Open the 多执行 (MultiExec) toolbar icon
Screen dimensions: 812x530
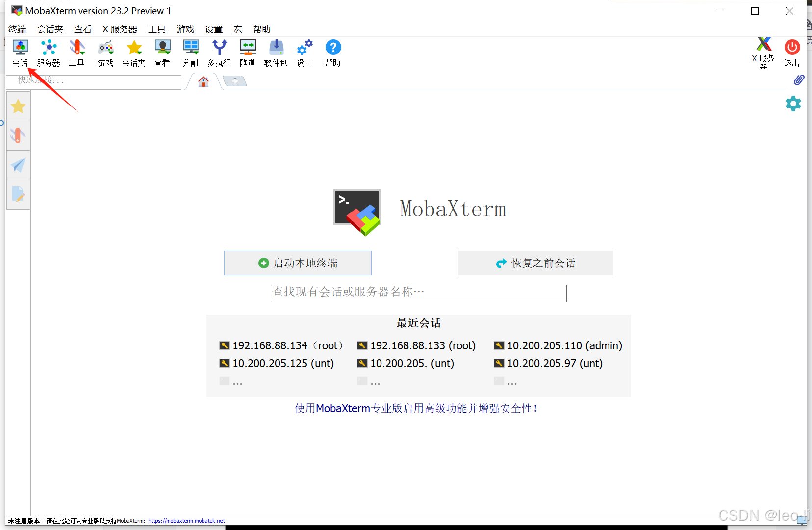click(x=219, y=53)
